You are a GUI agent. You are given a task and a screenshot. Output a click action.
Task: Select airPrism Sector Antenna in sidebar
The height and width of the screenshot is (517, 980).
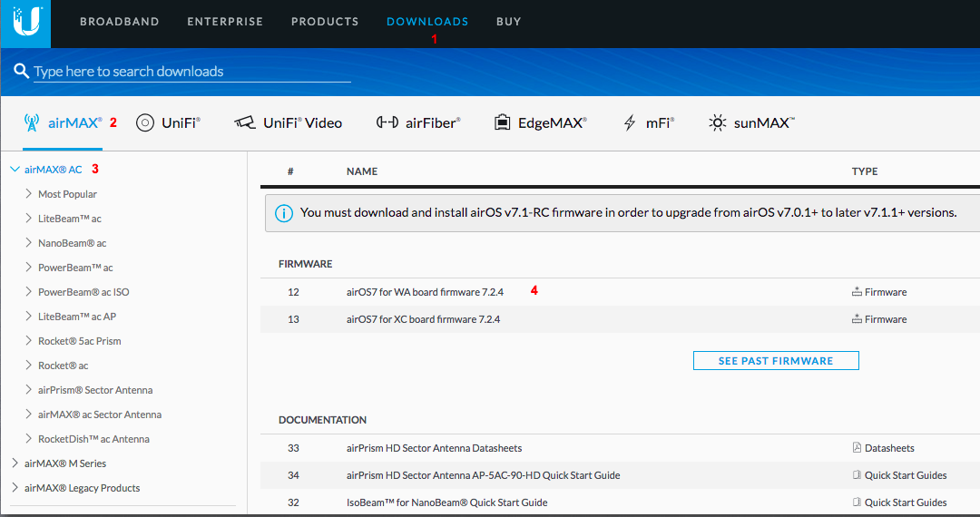pos(95,390)
